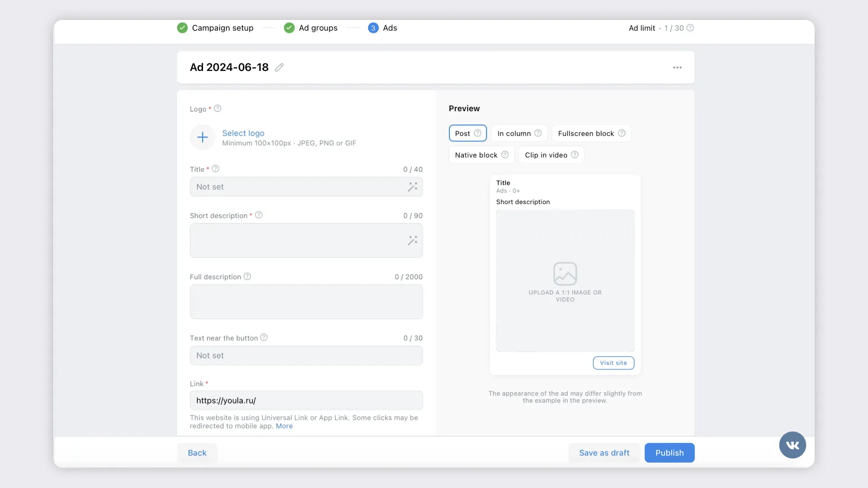Click the plus icon to add logo
The image size is (868, 488).
pyautogui.click(x=203, y=137)
